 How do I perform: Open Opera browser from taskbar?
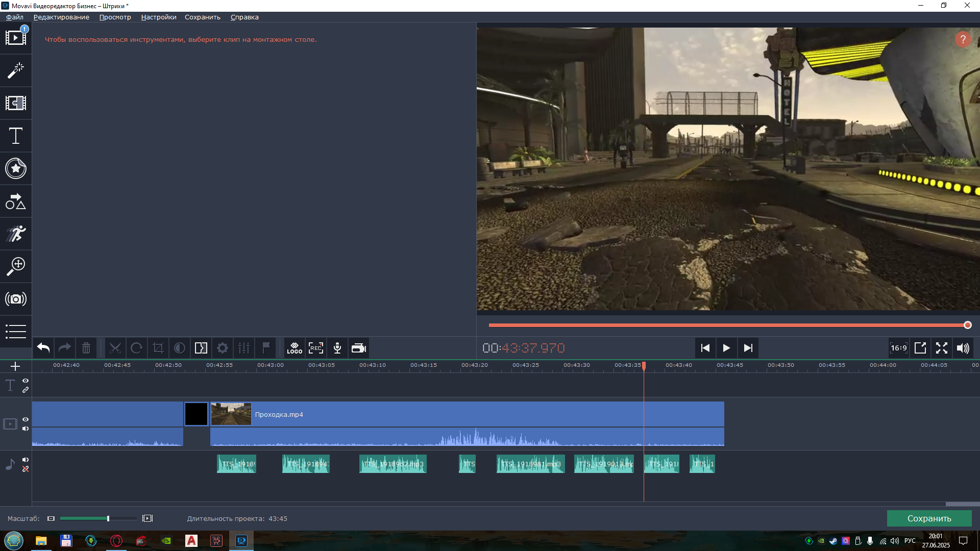pyautogui.click(x=116, y=541)
